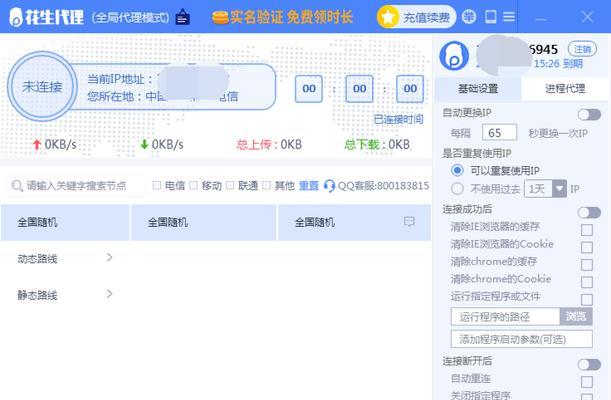Click the 65 seconds interval input field
The height and width of the screenshot is (400, 611).
(499, 132)
